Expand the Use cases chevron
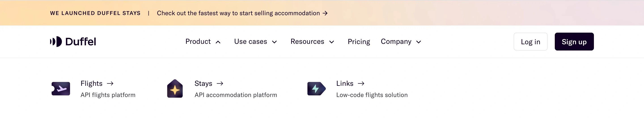This screenshot has width=644, height=118. (x=274, y=42)
